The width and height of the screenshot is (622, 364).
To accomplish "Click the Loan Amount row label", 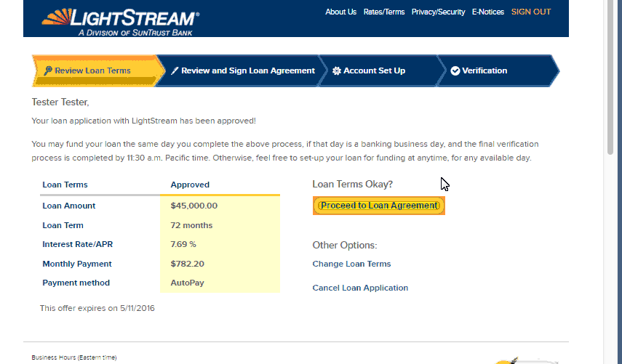I will pos(69,206).
